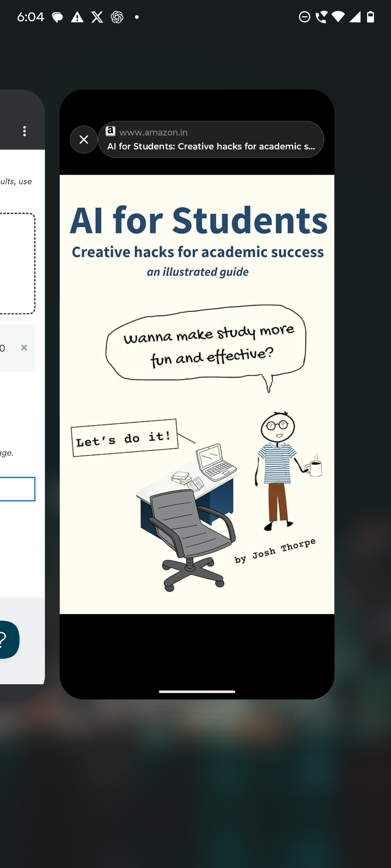This screenshot has width=391, height=868.
Task: Click the dashed upload drop area
Action: click(17, 263)
